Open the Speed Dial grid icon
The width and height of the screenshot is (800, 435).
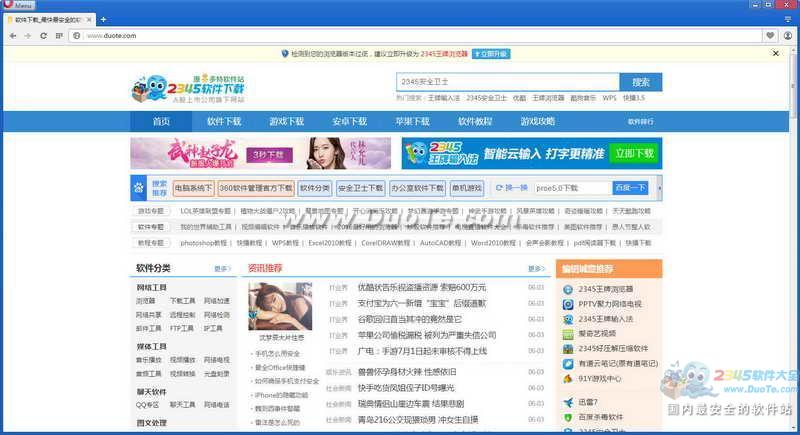(59, 36)
